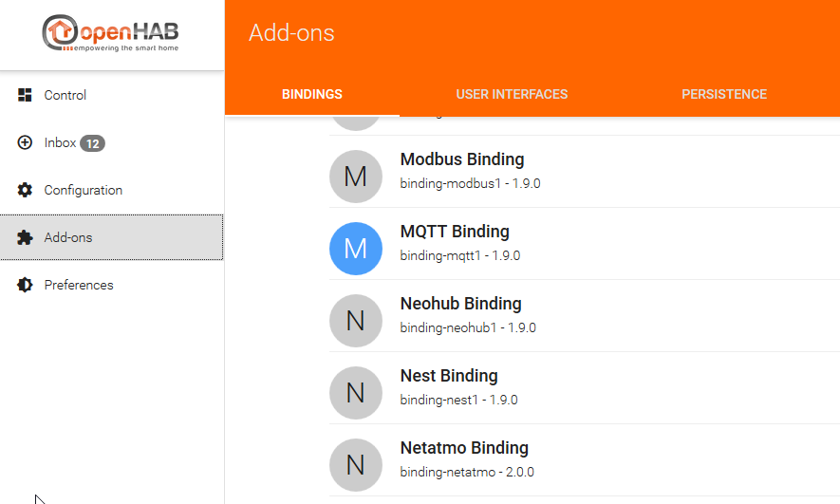
Task: Select the Bindings tab
Action: tap(311, 94)
